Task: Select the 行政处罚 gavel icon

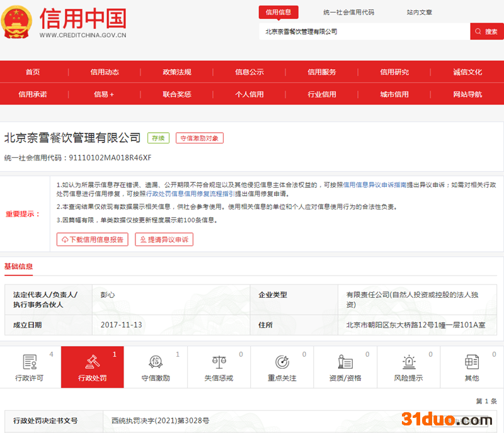Action: (93, 362)
